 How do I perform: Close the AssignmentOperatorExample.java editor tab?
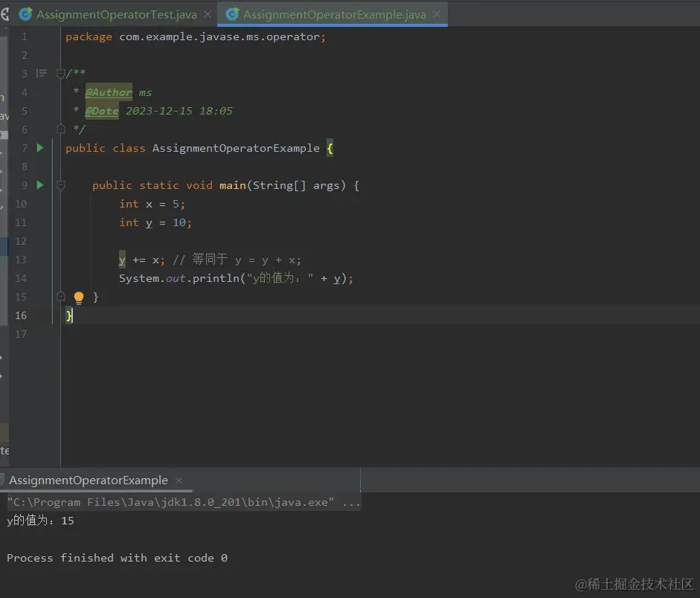[x=437, y=14]
